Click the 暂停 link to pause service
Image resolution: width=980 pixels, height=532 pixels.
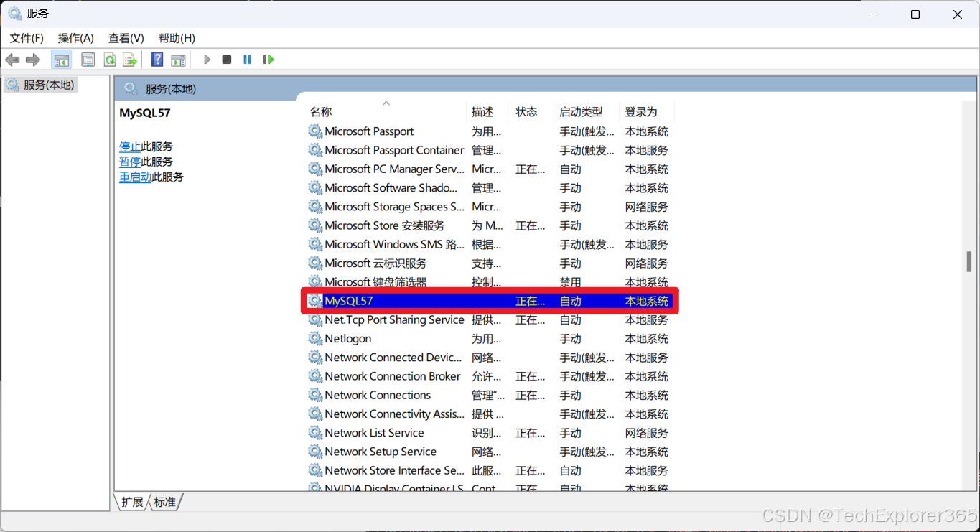[x=130, y=162]
